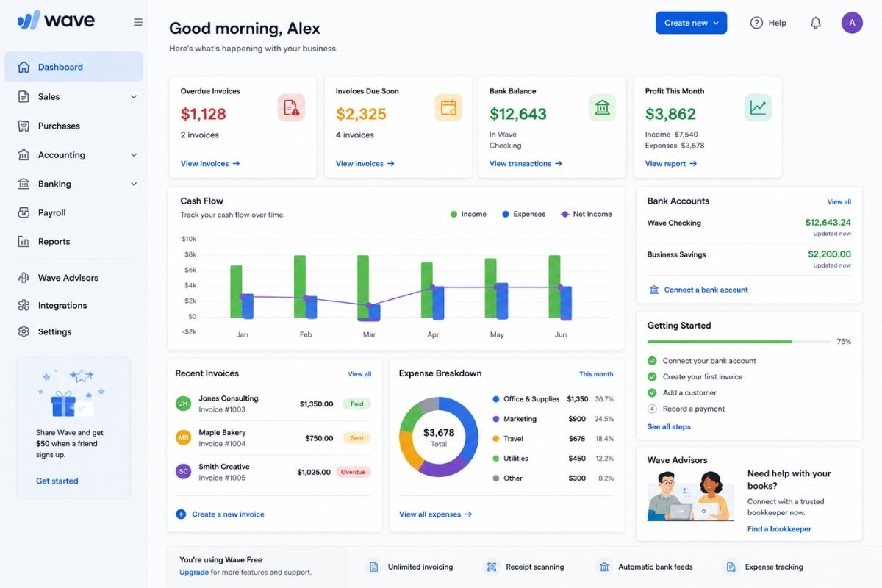Select the Record a payment step
The width and height of the screenshot is (882, 588).
(x=652, y=409)
